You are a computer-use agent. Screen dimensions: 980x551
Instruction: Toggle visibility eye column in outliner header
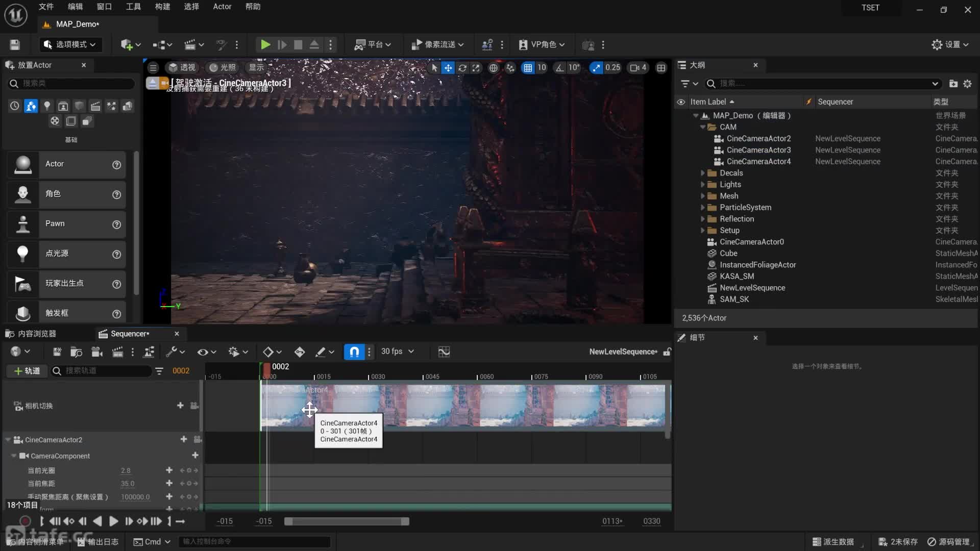point(681,102)
